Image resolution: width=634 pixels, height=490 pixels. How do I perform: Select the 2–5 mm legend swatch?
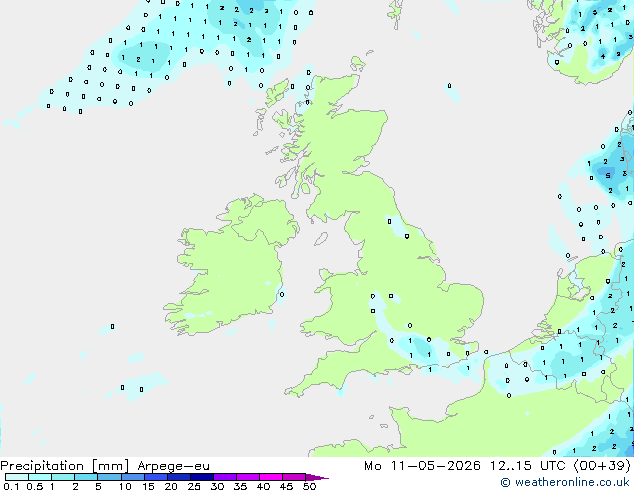(x=86, y=477)
